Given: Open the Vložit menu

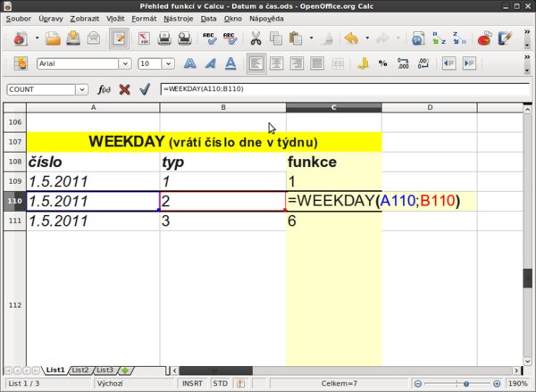Looking at the screenshot, I should [x=115, y=19].
